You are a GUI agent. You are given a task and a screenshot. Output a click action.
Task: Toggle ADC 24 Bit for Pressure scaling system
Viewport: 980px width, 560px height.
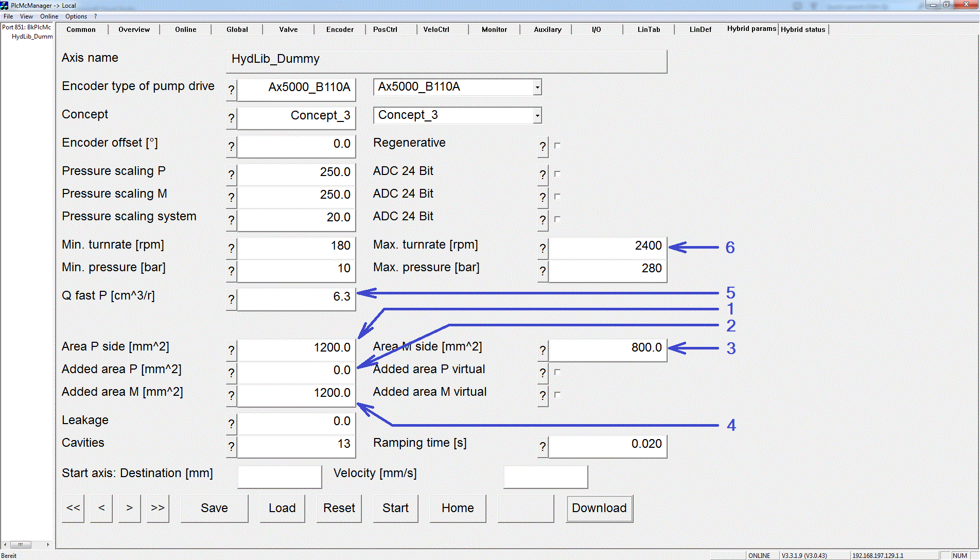(x=557, y=219)
